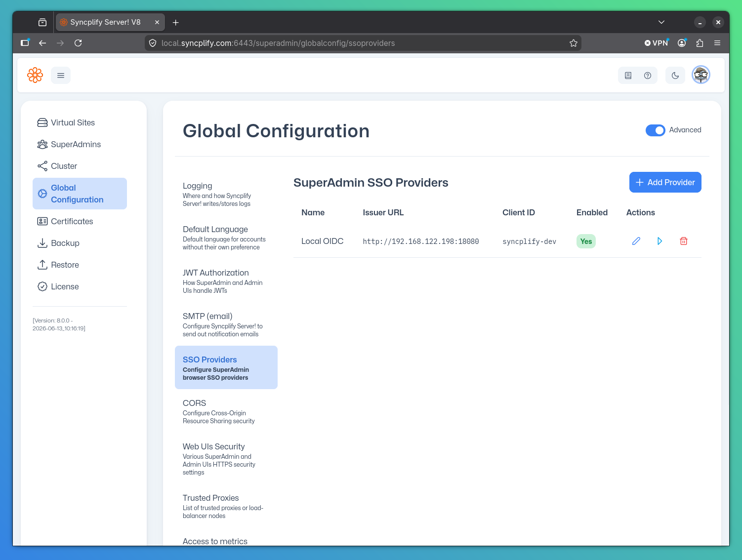The height and width of the screenshot is (560, 742).
Task: Open the CORS configuration section
Action: pyautogui.click(x=226, y=411)
